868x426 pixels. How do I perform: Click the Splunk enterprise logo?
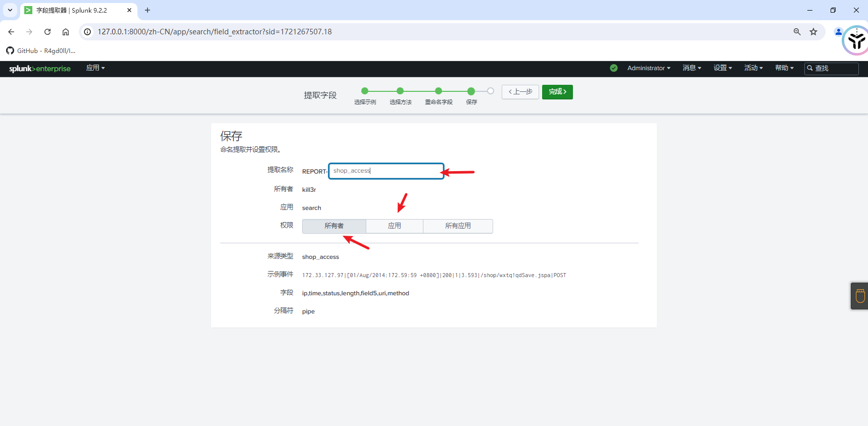pyautogui.click(x=39, y=69)
